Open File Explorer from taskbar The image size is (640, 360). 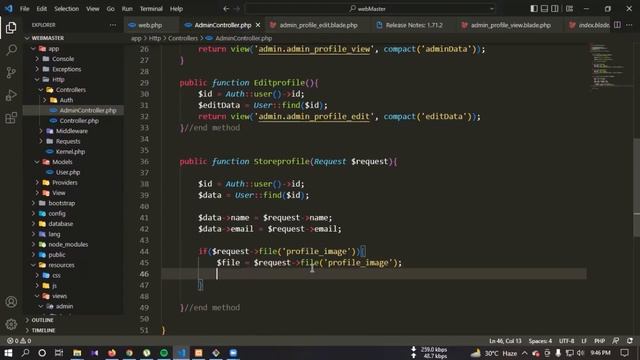click(77, 353)
